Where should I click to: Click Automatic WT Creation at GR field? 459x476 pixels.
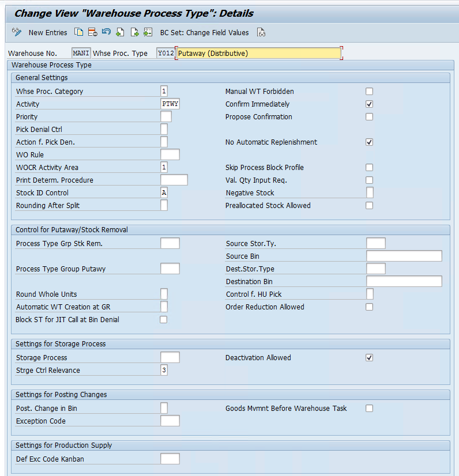(x=164, y=307)
